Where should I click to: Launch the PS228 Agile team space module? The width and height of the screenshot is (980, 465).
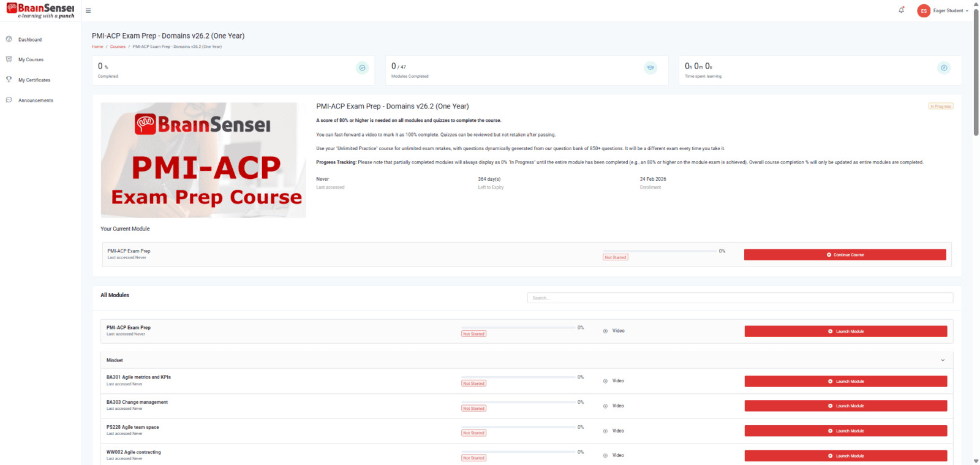(845, 431)
